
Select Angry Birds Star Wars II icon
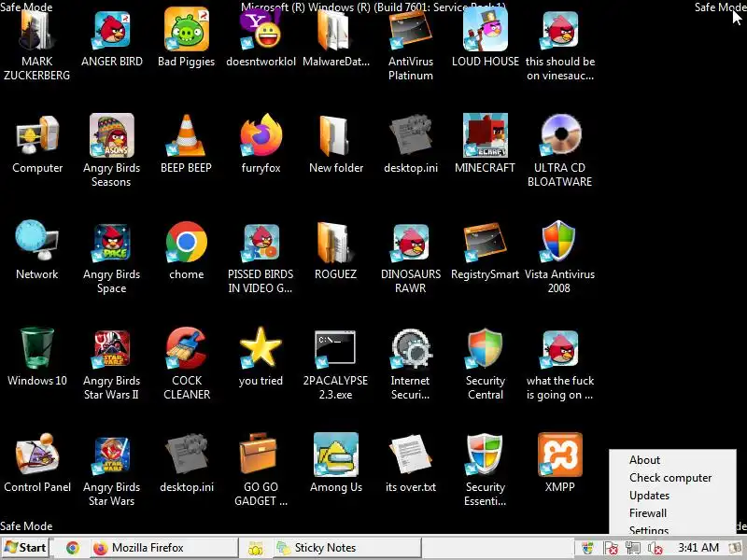[x=111, y=349]
